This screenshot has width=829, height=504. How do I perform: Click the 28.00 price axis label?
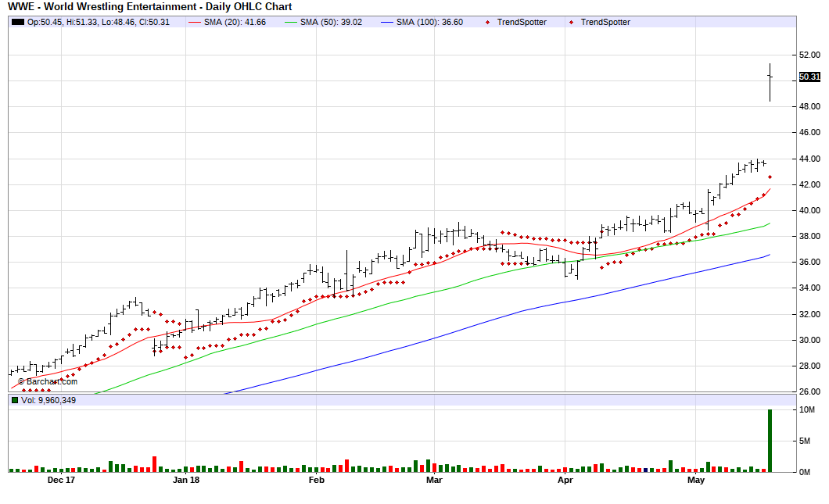click(809, 366)
